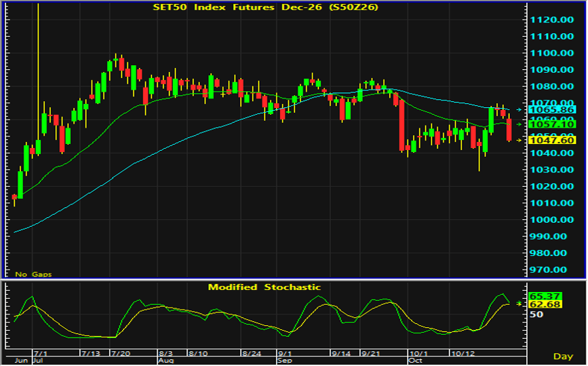
Task: Click the 50 level label on stochastic axis
Action: 536,314
